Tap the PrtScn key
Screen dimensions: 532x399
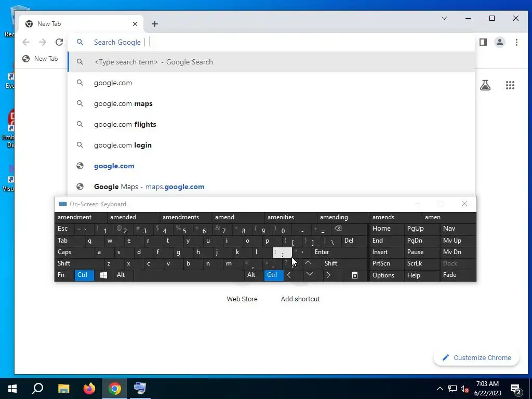387,263
